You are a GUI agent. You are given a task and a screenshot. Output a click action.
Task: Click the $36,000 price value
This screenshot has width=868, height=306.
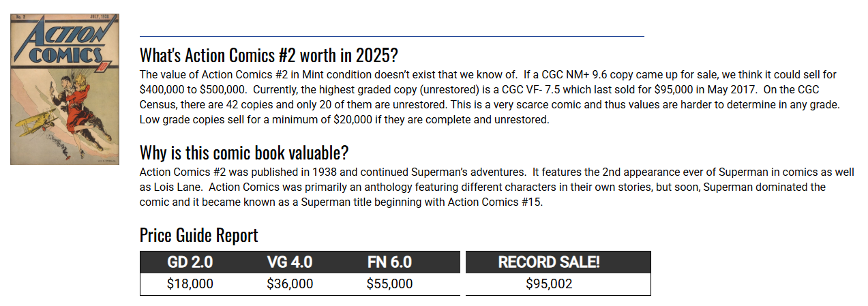pos(290,284)
